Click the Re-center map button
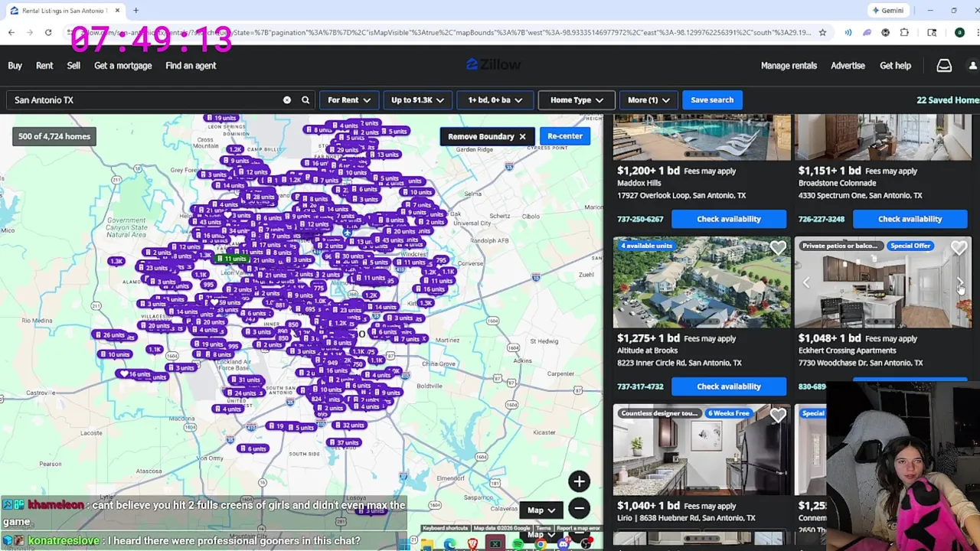This screenshot has width=980, height=551. point(565,136)
